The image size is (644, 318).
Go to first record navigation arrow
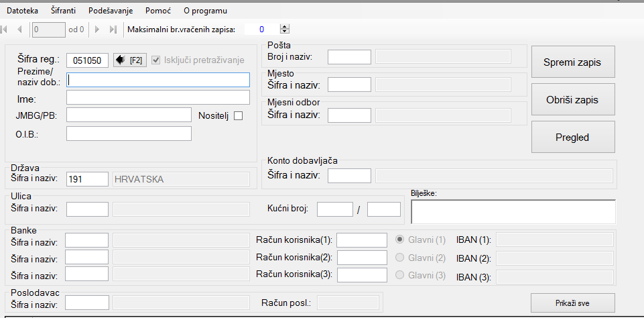click(5, 29)
